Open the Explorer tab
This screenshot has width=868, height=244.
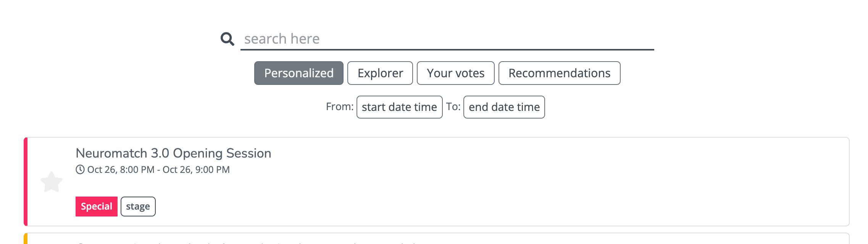click(380, 73)
